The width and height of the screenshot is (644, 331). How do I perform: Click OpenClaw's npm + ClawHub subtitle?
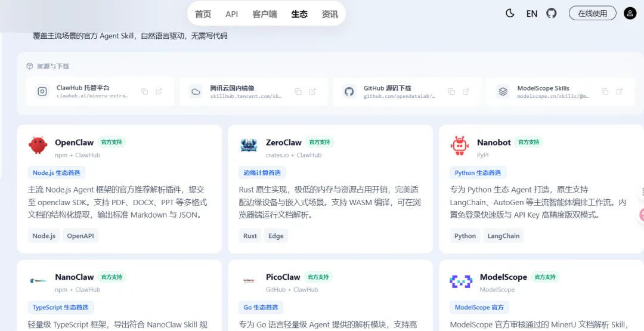pos(78,155)
